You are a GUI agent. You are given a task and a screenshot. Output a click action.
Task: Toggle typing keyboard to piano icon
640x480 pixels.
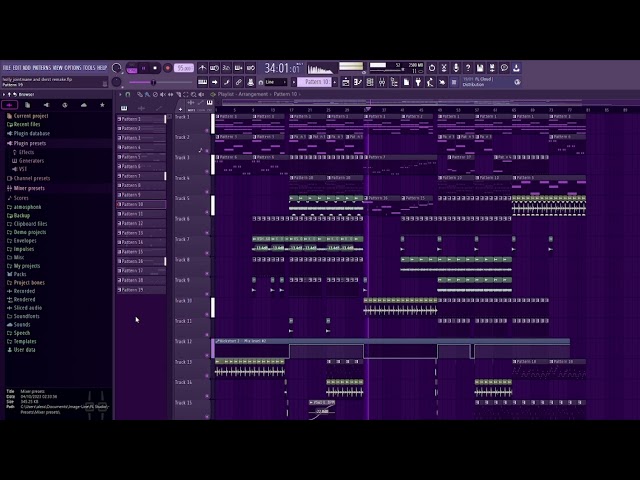pyautogui.click(x=202, y=82)
